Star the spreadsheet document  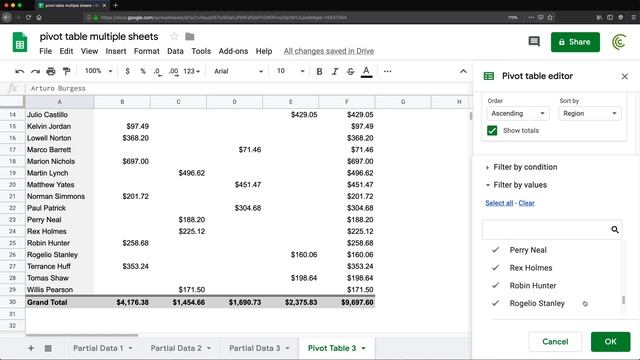tap(174, 37)
